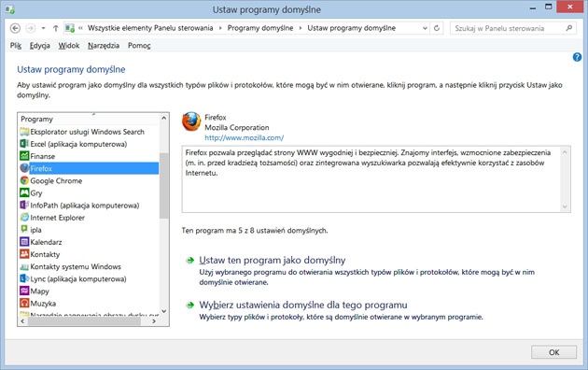The image size is (588, 370).
Task: Click scroll down arrow of program list
Action: (x=164, y=311)
